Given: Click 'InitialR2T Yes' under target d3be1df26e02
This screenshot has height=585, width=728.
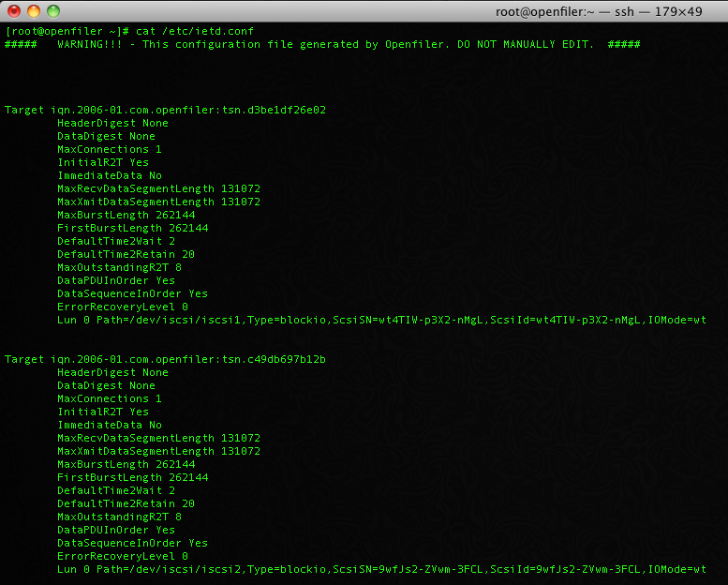Looking at the screenshot, I should [x=103, y=162].
